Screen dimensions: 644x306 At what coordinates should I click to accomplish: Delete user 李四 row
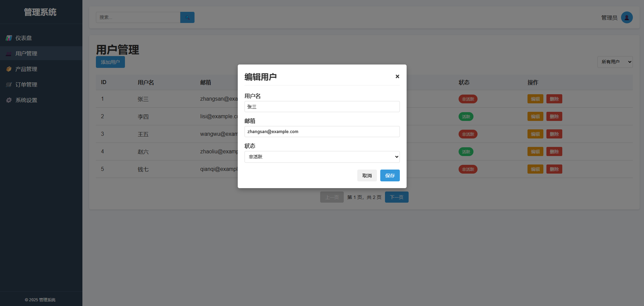click(554, 117)
